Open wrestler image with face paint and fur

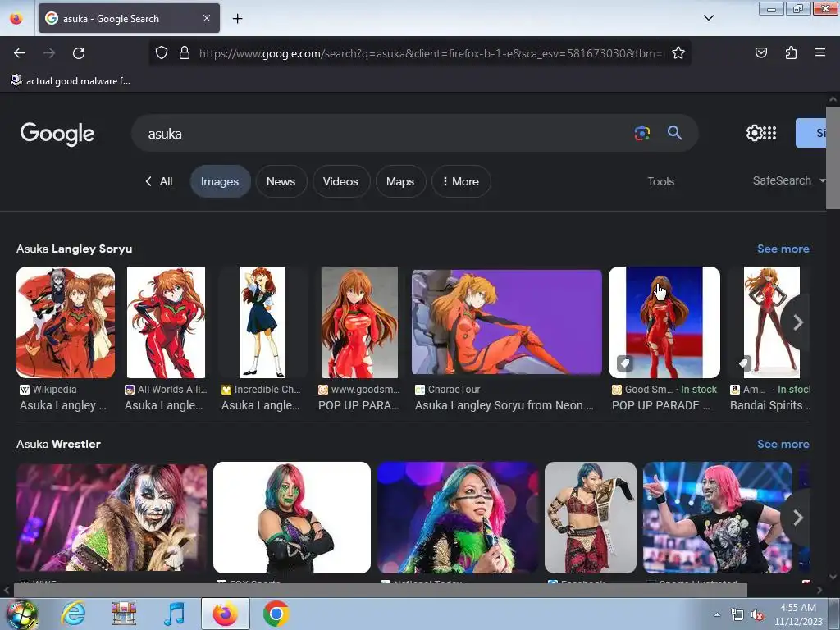[112, 518]
